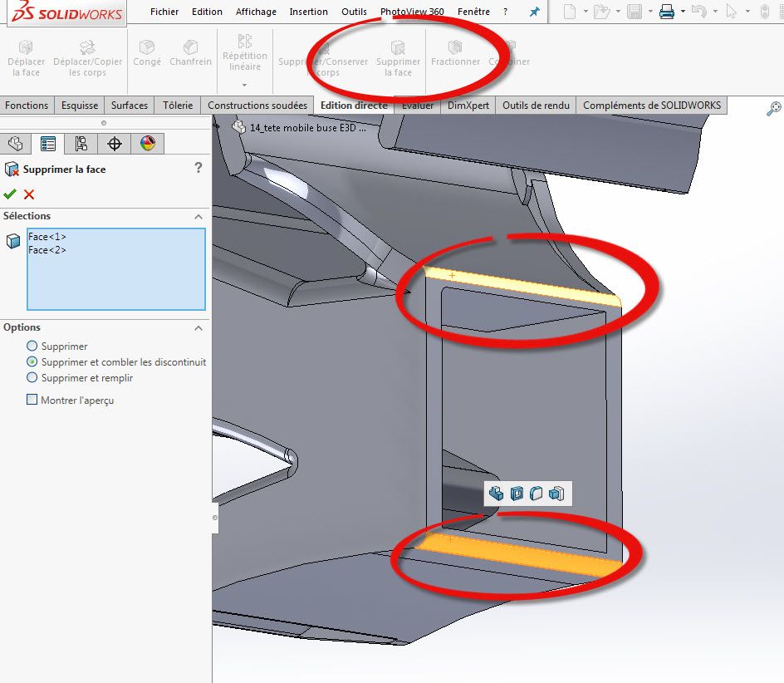
Task: Collapse the Sélections section
Action: tap(198, 217)
